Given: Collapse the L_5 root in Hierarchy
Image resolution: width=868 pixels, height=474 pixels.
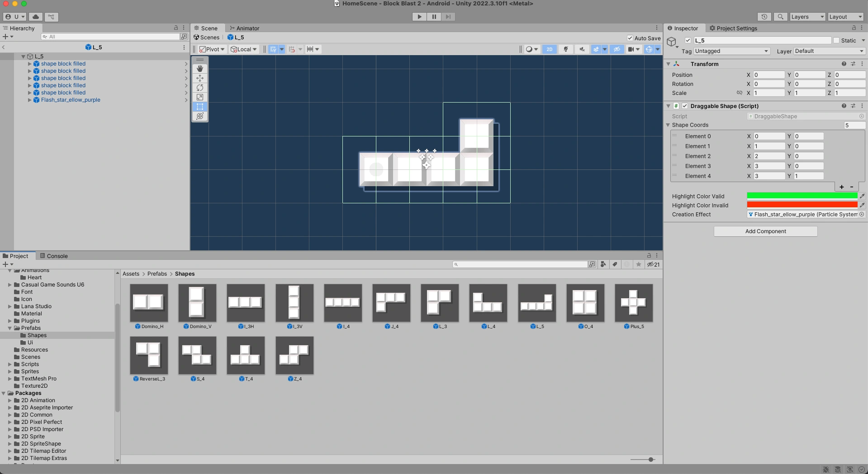Looking at the screenshot, I should pos(24,56).
